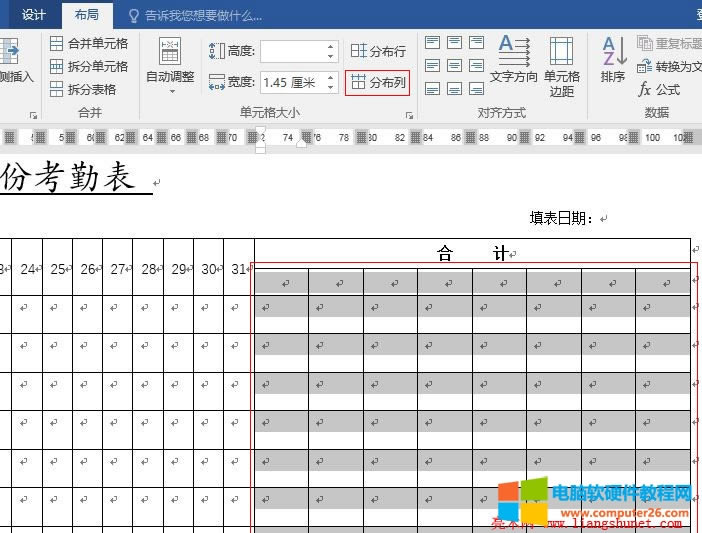Click the column marker near ruler 64
The width and height of the screenshot is (702, 533).
161,137
